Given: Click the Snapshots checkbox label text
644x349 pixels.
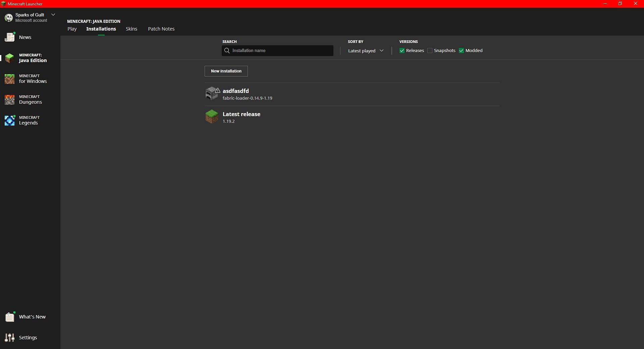Looking at the screenshot, I should pos(444,51).
